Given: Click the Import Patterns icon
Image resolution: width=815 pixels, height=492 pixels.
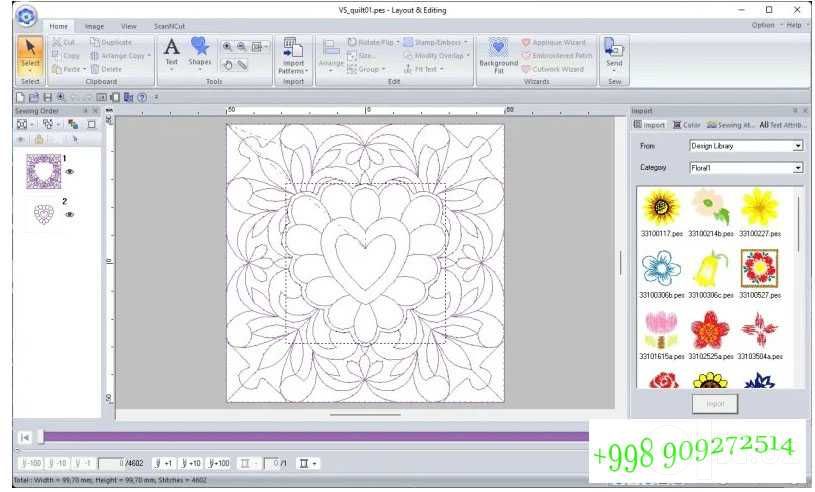Looking at the screenshot, I should [293, 56].
